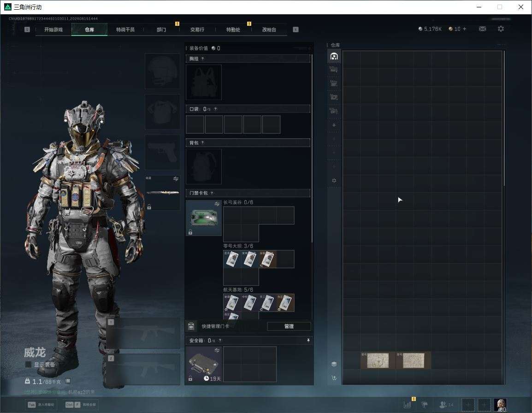
Task: Select the main warehouse storage icon
Action: coord(334,56)
